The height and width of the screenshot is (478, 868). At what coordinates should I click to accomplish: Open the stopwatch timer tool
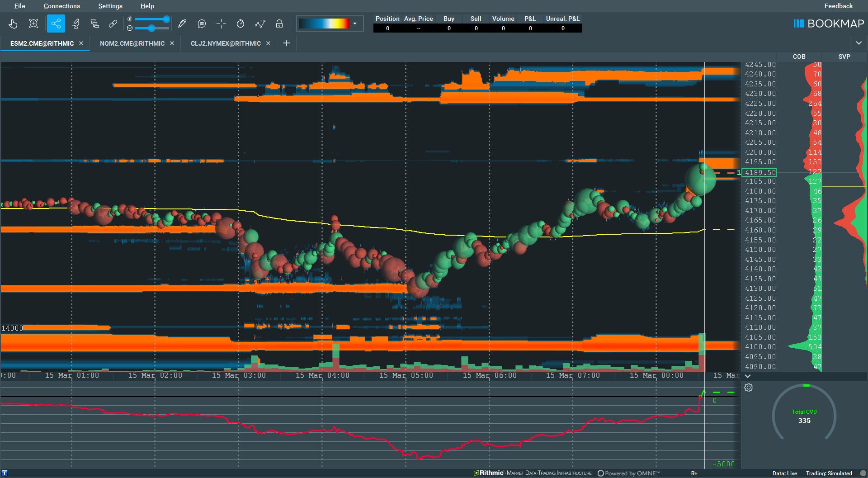[x=241, y=24]
